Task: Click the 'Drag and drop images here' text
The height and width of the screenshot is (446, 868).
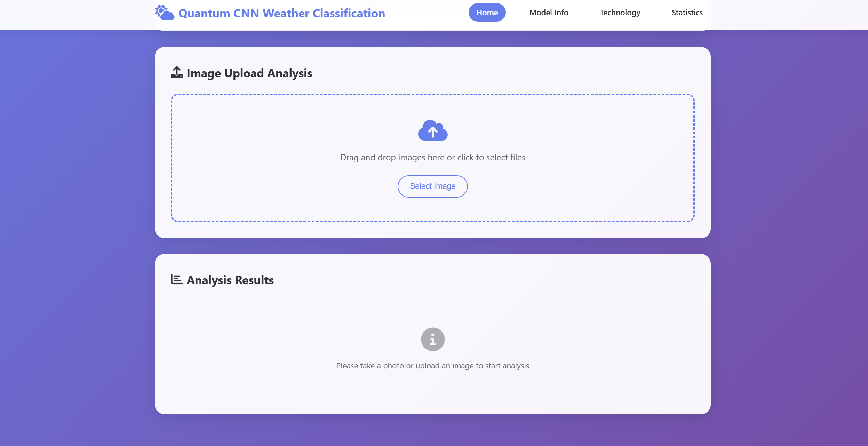Action: (432, 157)
